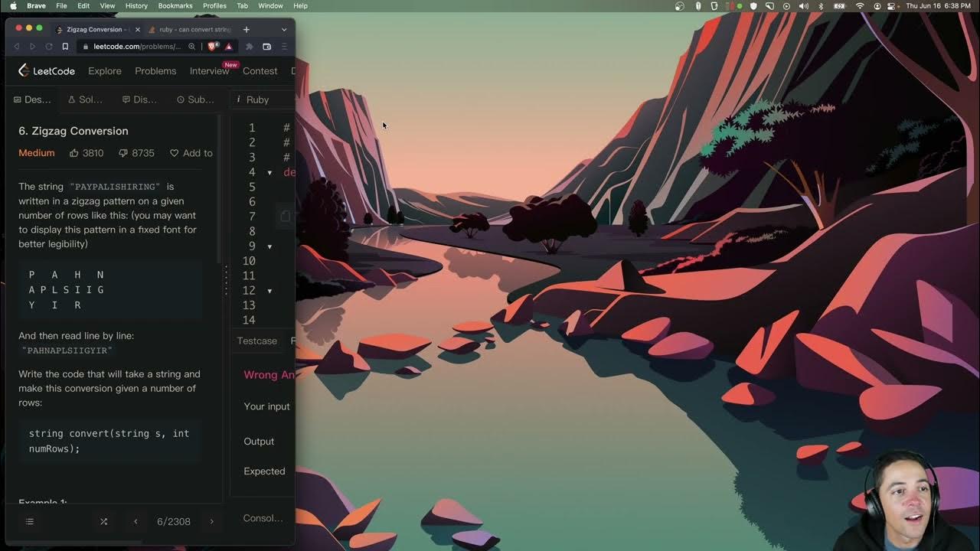Click the Wrong Answer result text

click(269, 375)
